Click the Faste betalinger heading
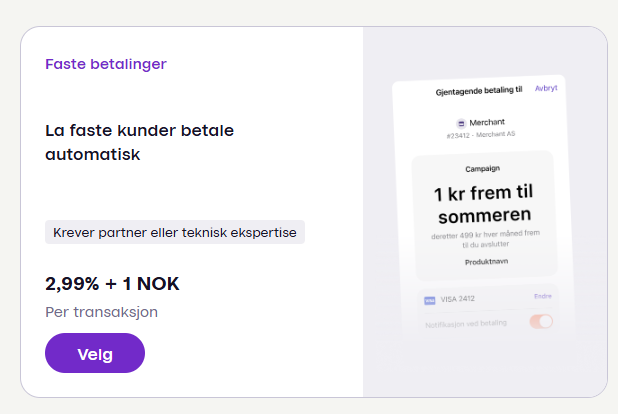 point(106,64)
